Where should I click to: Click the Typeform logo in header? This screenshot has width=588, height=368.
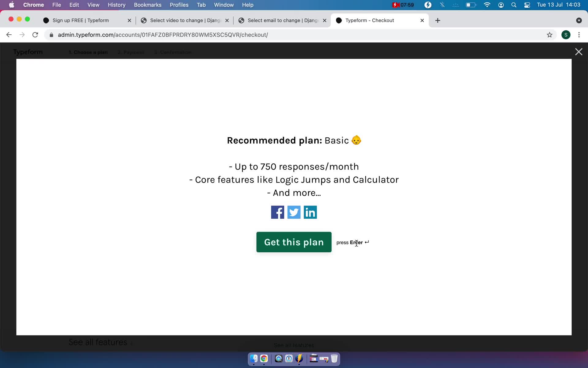[x=28, y=52]
